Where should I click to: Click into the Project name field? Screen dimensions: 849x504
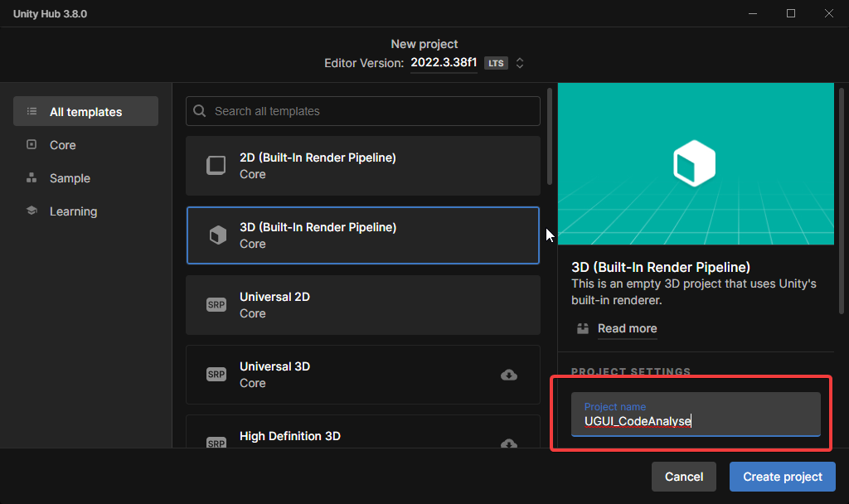pos(696,414)
